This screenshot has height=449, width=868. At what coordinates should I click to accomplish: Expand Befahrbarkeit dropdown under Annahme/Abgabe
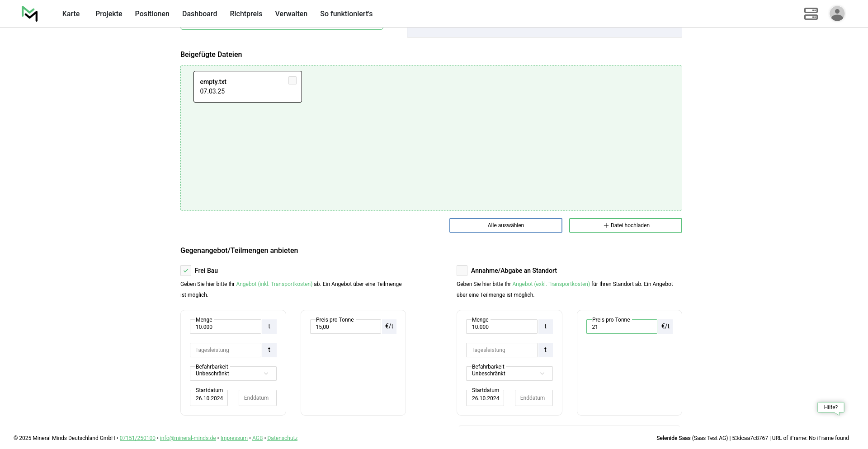509,374
